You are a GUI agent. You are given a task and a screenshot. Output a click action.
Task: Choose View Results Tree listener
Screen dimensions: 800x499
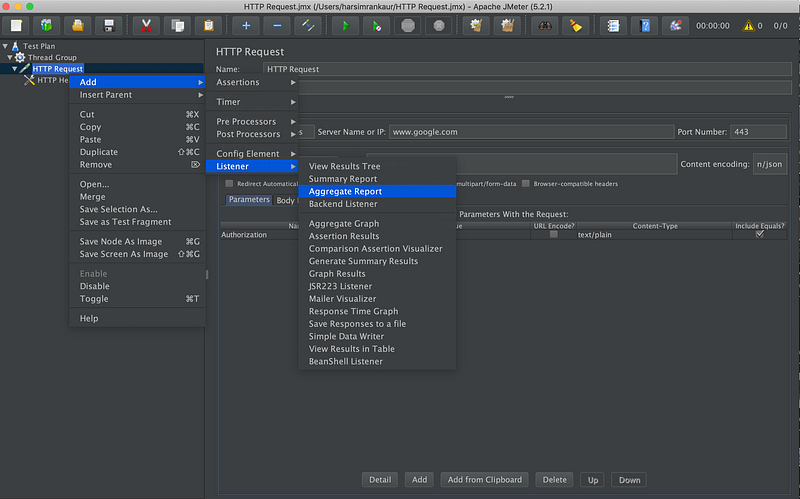344,166
